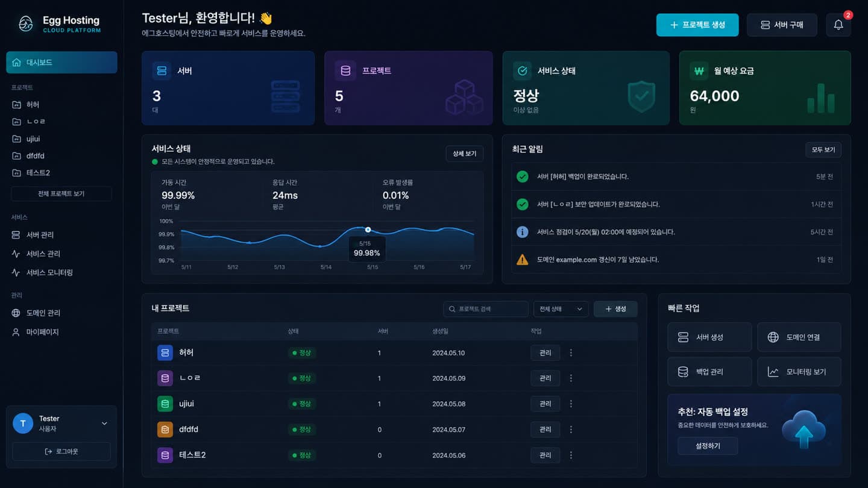Click 서버 생성 quick action
The height and width of the screenshot is (488, 868).
709,337
